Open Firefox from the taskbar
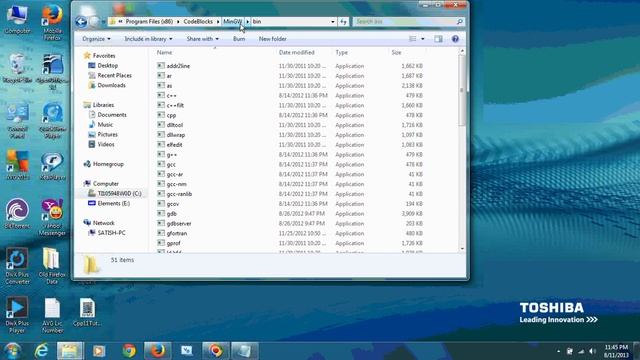This screenshot has height=360, width=640. pyautogui.click(x=157, y=351)
